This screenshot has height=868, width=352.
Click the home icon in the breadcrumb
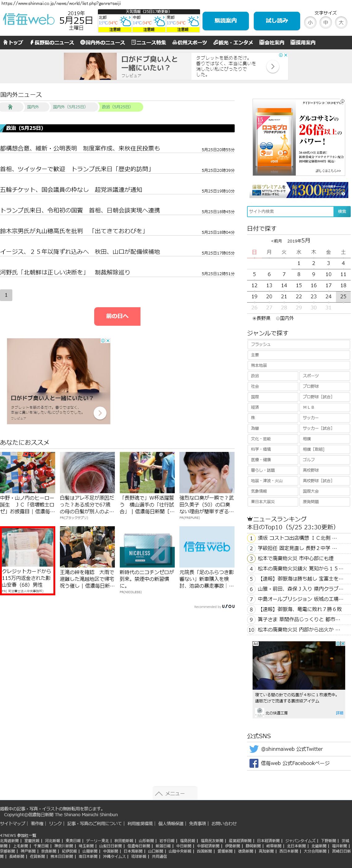(x=10, y=107)
